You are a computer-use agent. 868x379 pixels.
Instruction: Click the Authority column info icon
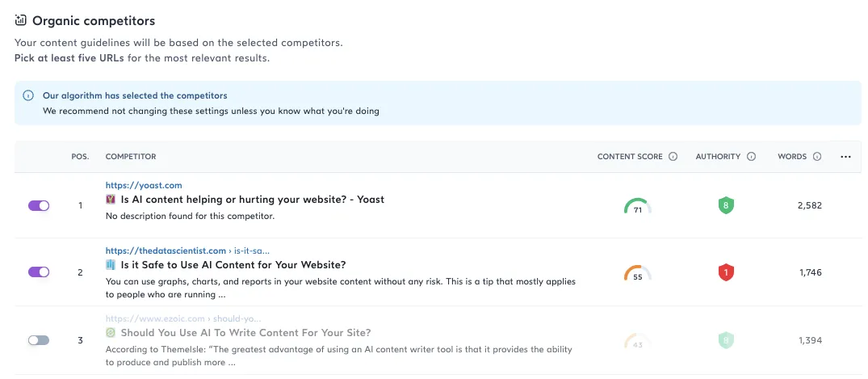tap(751, 157)
